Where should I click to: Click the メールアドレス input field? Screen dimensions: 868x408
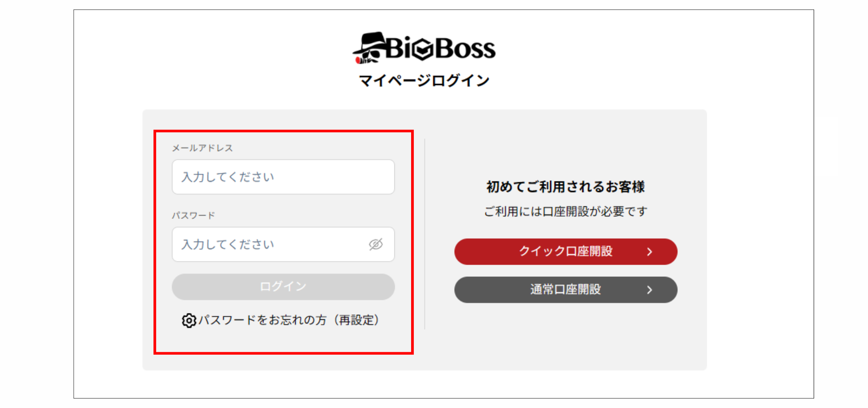coord(283,177)
